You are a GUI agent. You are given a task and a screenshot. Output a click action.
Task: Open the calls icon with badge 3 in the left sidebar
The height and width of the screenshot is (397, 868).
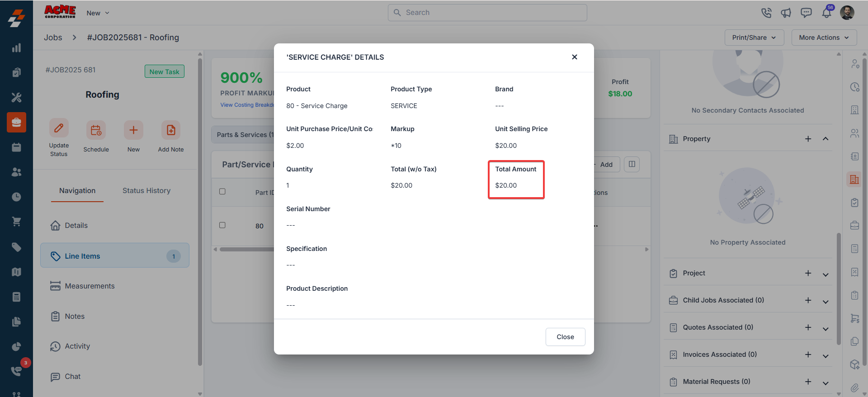(16, 371)
